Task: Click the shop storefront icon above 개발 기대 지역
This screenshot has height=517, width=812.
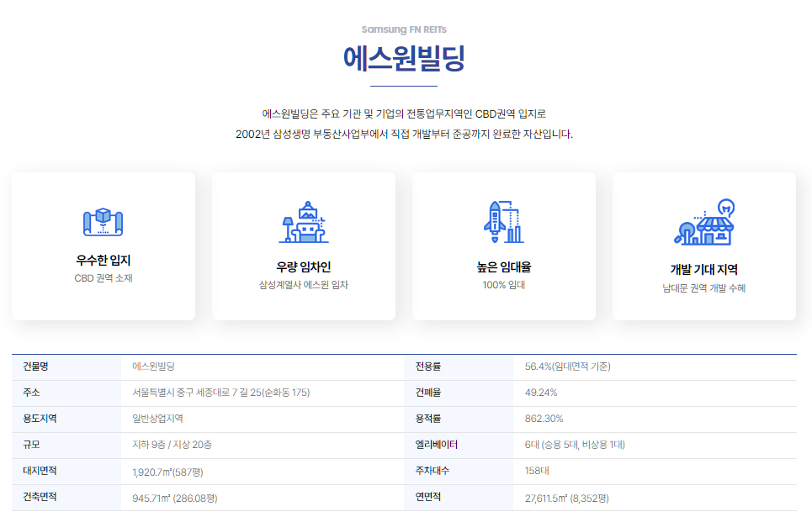Action: pos(703,222)
